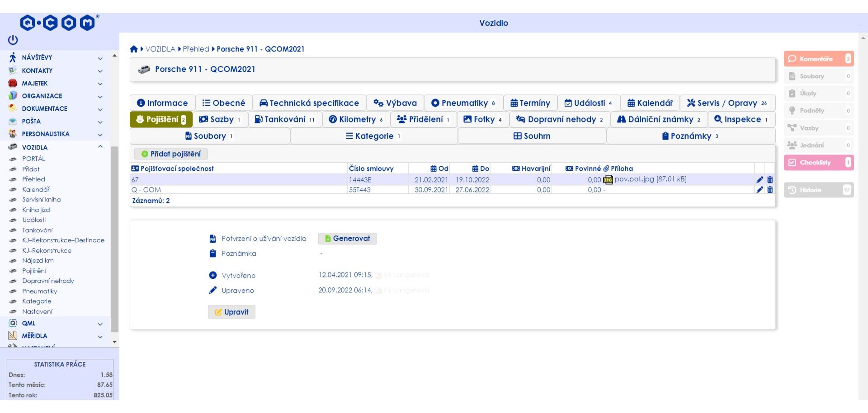Open the Jednání side panel
This screenshot has width=868, height=413.
tap(818, 145)
